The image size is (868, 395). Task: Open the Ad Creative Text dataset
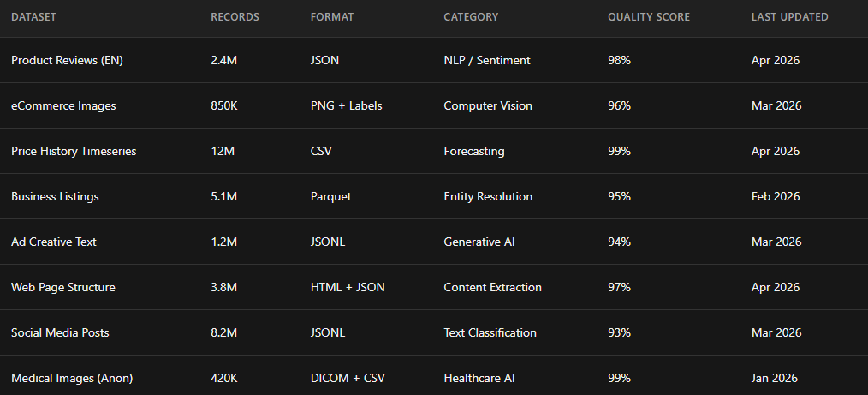coord(54,242)
